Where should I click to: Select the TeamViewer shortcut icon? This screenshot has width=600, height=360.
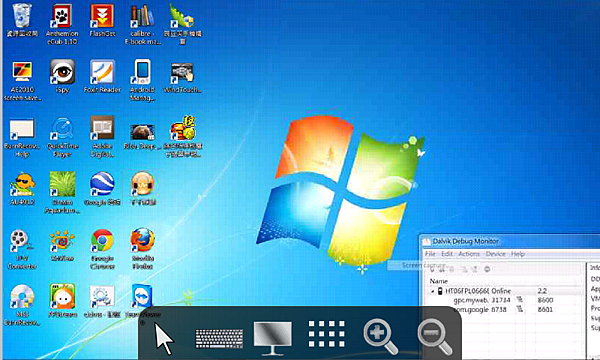(x=142, y=301)
